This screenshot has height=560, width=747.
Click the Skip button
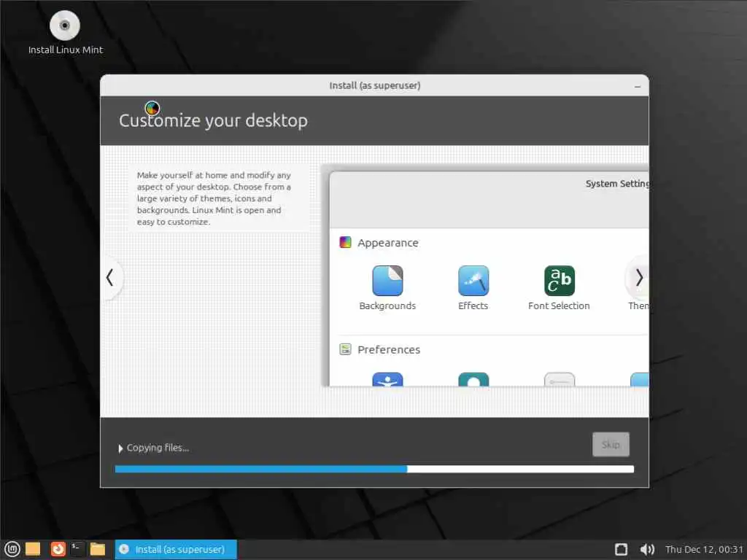[x=611, y=444]
